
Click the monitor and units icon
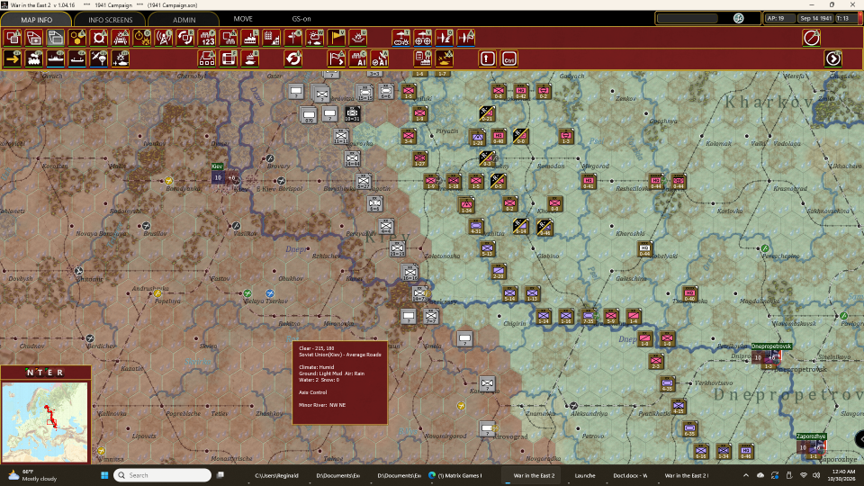point(229,38)
